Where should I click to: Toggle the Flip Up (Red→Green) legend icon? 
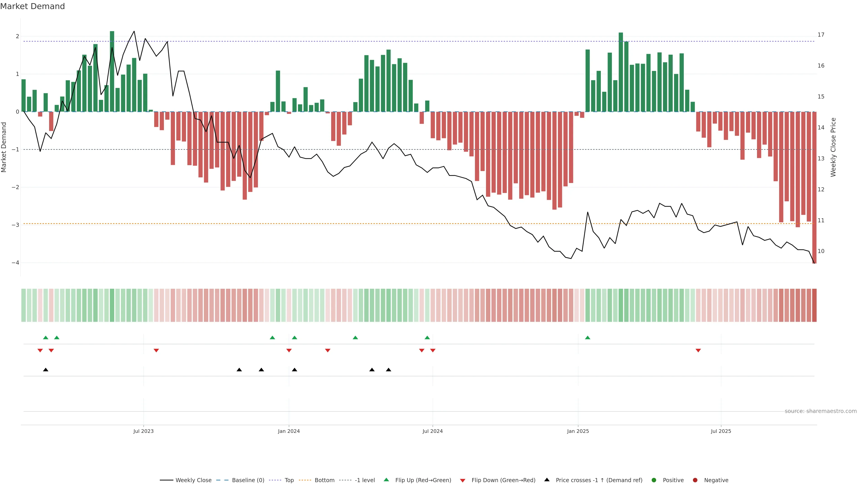click(386, 480)
